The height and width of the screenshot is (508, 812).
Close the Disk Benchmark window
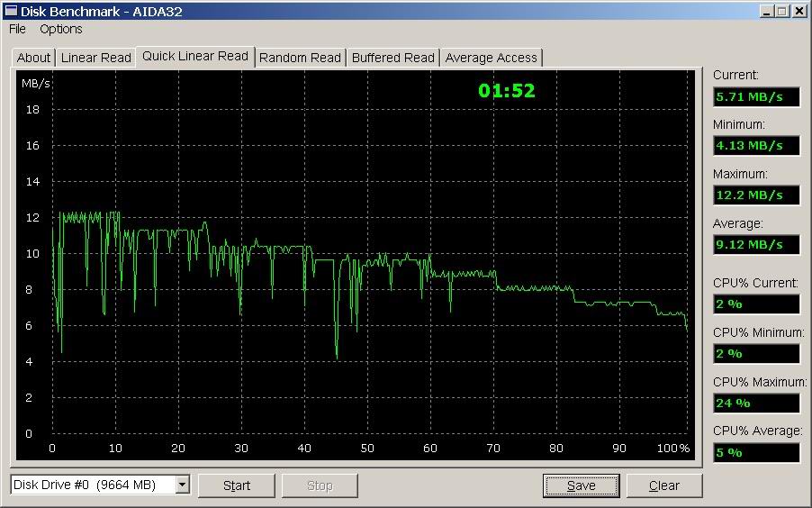(x=799, y=11)
